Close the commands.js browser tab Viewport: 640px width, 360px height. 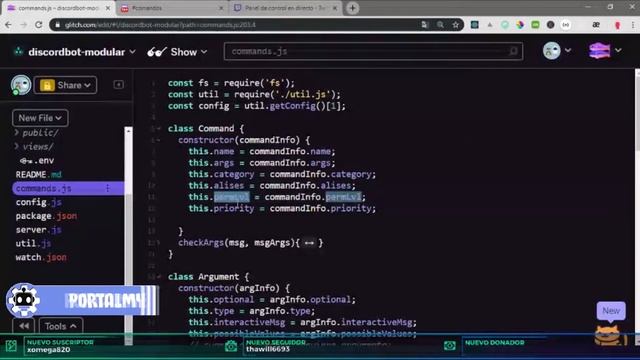[x=108, y=8]
